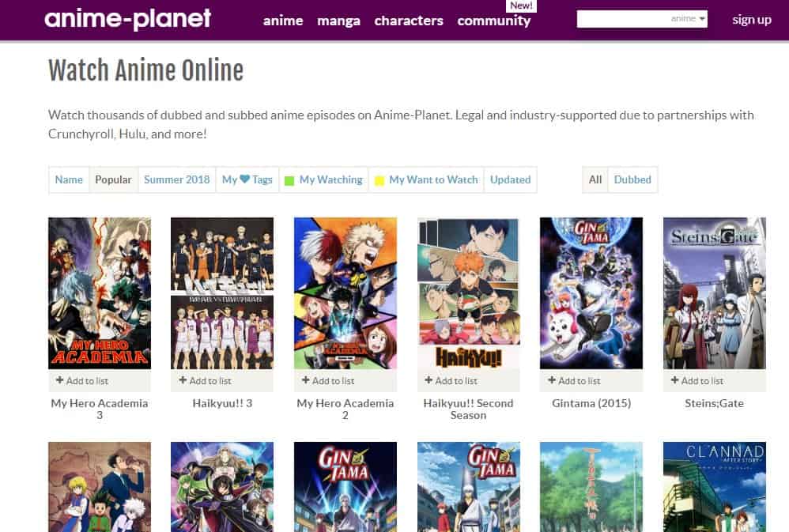Open the anime menu in header
Viewport: 789px width, 532px height.
283,21
